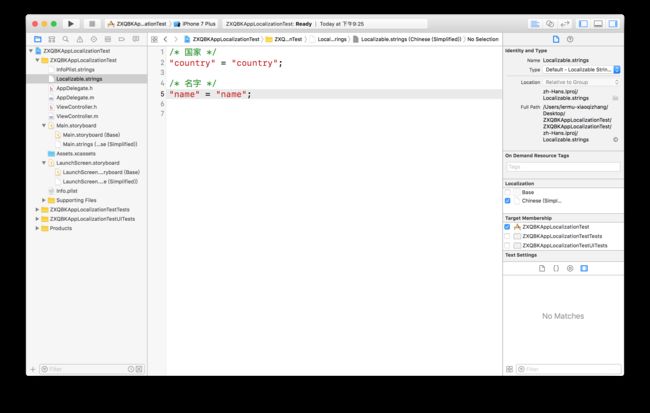The width and height of the screenshot is (650, 413).
Task: Collapse LaunchScreen.storyboard disclosure triangle
Action: pyautogui.click(x=44, y=163)
